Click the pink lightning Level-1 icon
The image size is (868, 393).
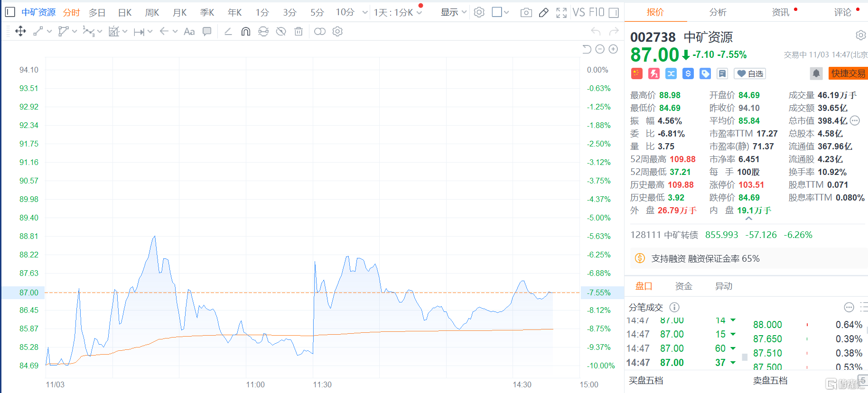[654, 73]
